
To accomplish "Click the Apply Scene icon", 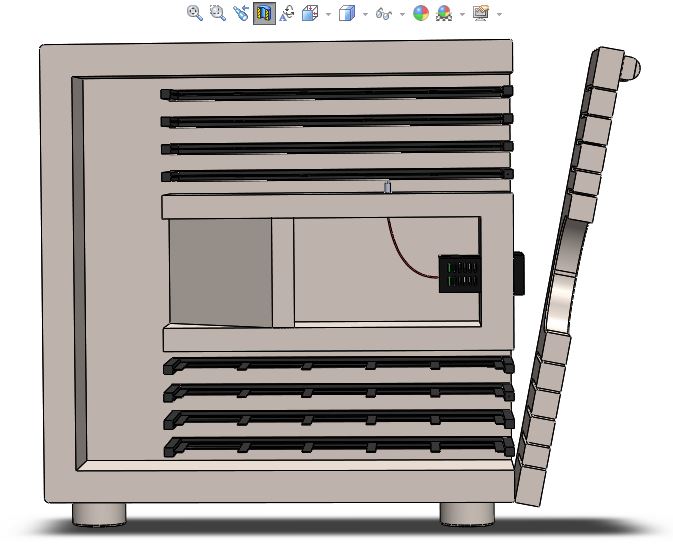I will pyautogui.click(x=444, y=13).
